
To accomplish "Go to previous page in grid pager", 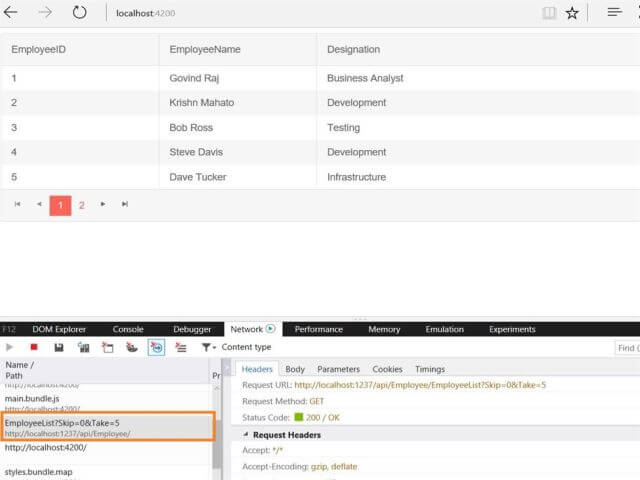I will point(39,204).
